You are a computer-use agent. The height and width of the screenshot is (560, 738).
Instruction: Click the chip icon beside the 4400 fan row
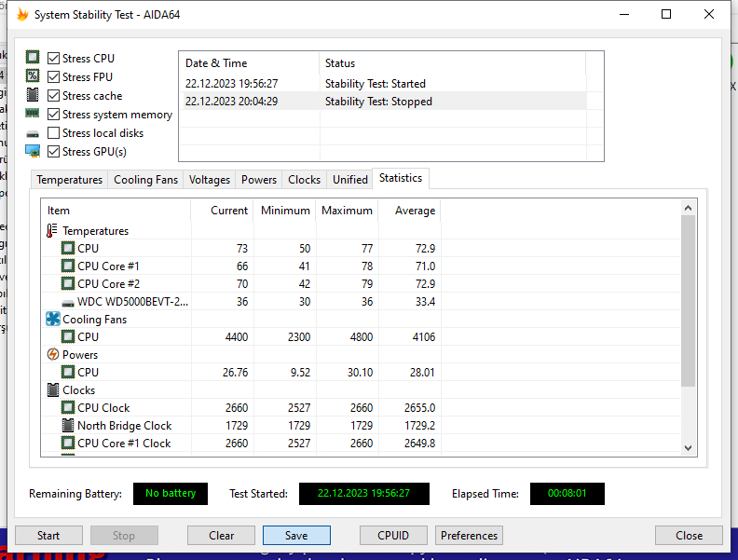point(68,337)
